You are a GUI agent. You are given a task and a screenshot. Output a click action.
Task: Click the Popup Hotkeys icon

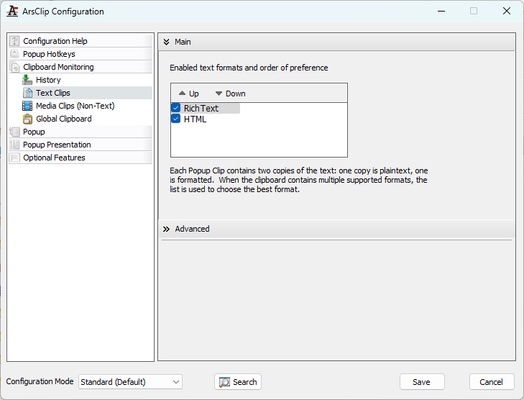point(14,54)
